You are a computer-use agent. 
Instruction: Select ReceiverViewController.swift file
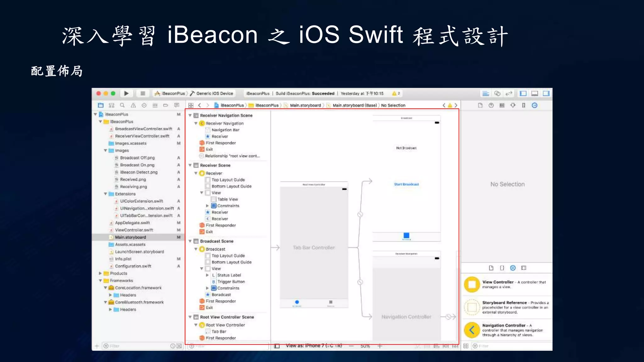tap(142, 136)
